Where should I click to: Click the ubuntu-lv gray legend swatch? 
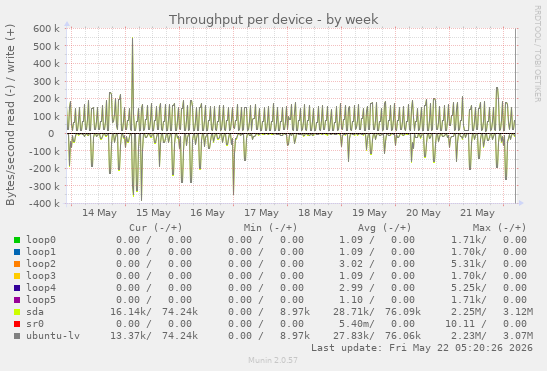coord(17,336)
